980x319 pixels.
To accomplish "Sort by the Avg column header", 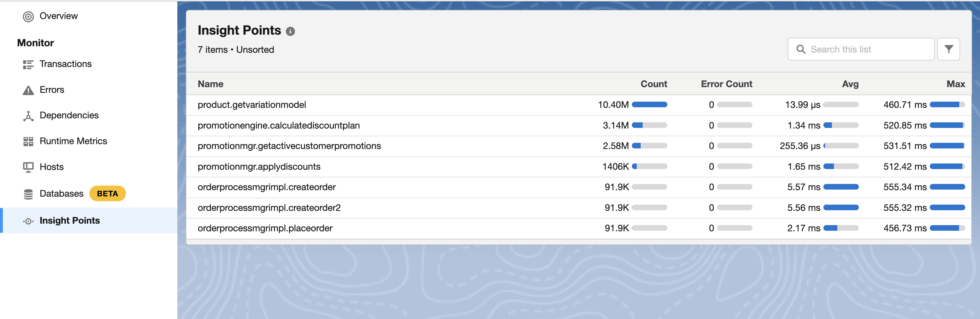I will coord(850,84).
